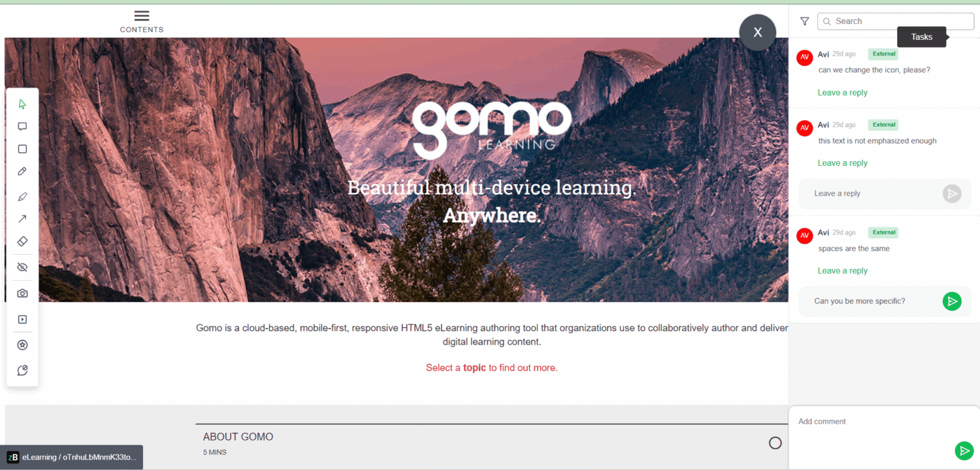Click comment text 'can we change the icon, please?'

pyautogui.click(x=874, y=70)
